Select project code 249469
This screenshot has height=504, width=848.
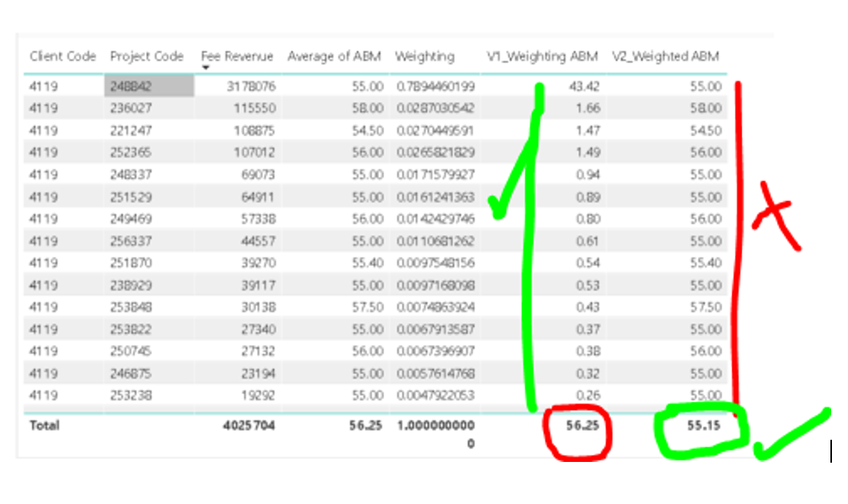click(131, 219)
